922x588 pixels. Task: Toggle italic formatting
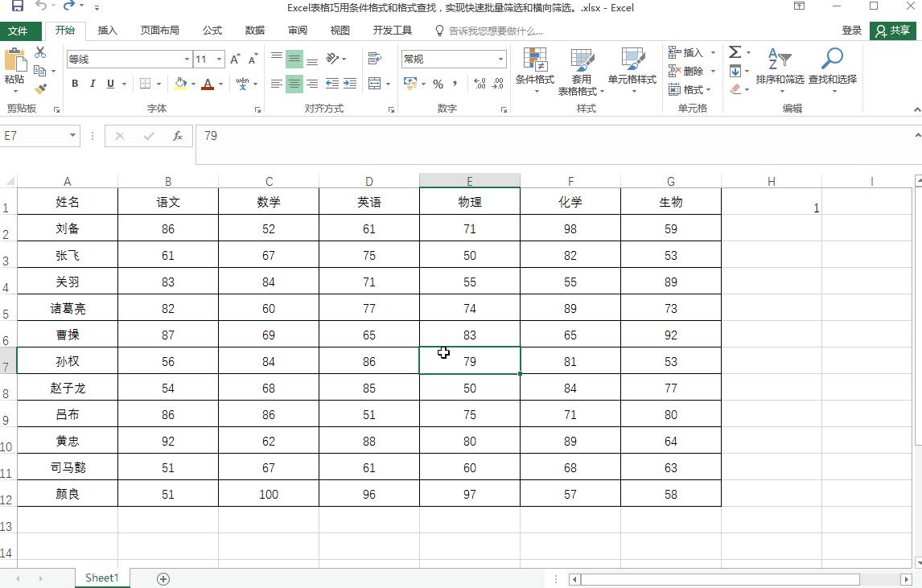click(x=92, y=83)
